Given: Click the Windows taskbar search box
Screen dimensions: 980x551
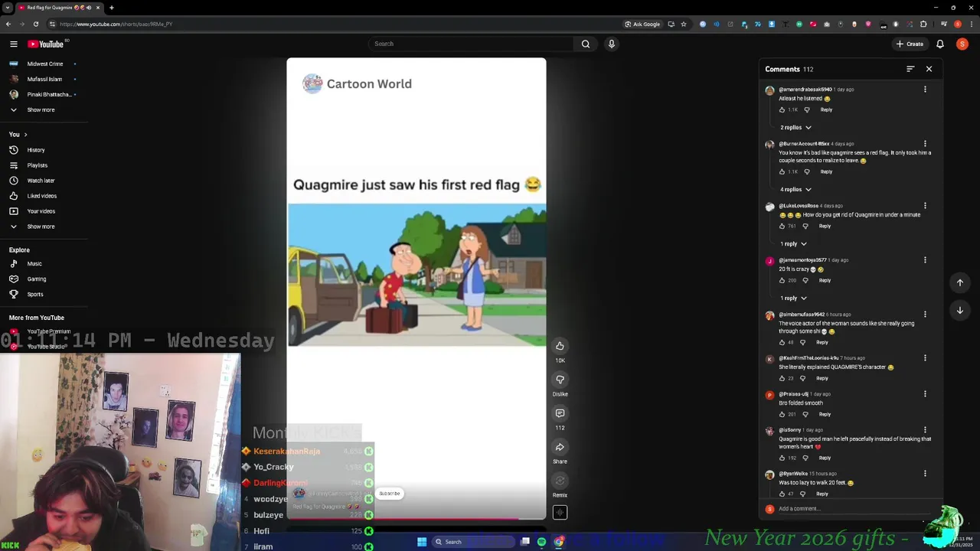Looking at the screenshot, I should [x=473, y=542].
